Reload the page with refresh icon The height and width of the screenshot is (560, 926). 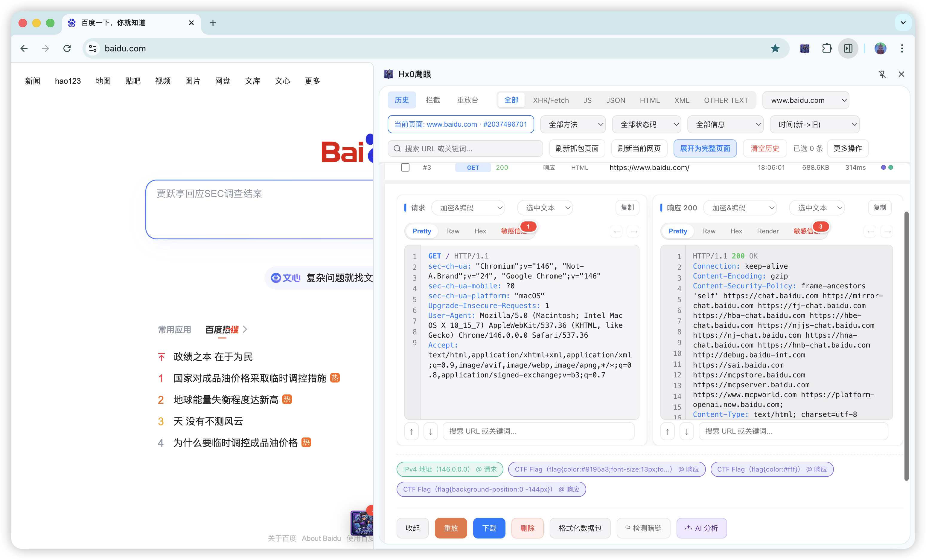pyautogui.click(x=67, y=48)
